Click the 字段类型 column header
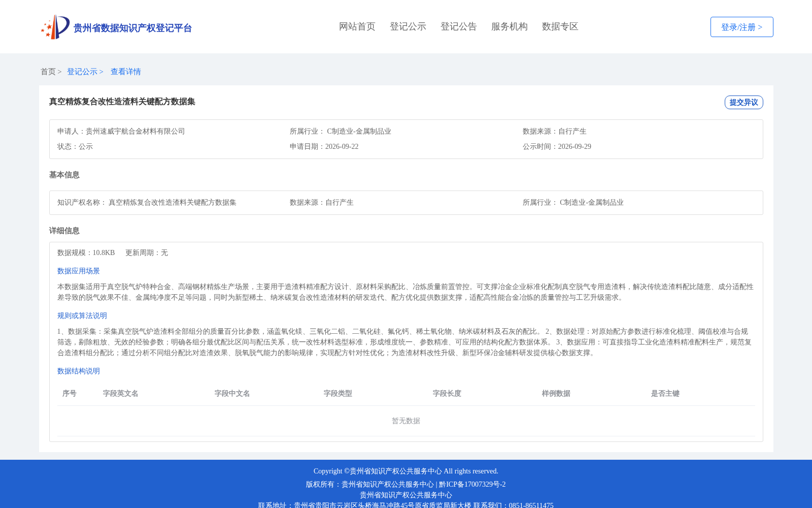 click(338, 393)
